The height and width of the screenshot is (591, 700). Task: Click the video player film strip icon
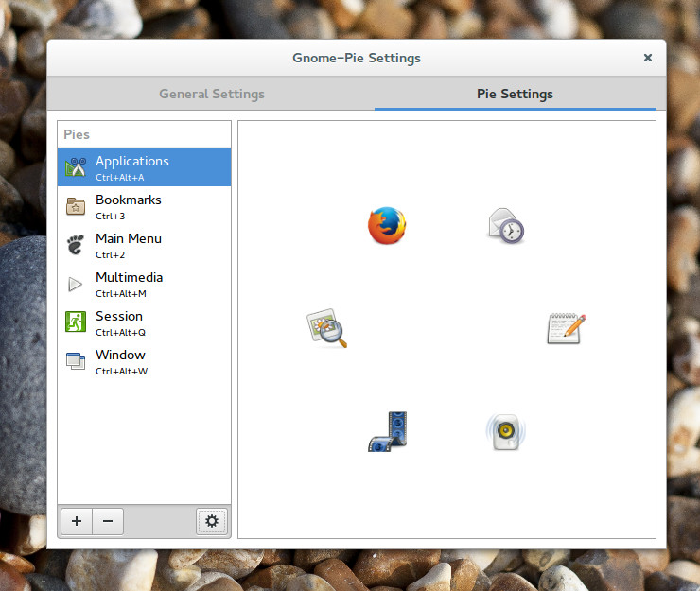click(387, 431)
